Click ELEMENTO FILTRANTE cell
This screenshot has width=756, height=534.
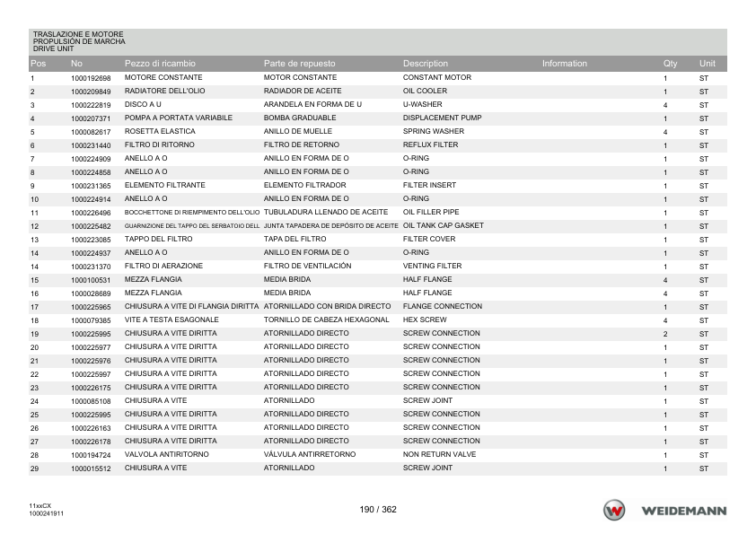click(165, 185)
